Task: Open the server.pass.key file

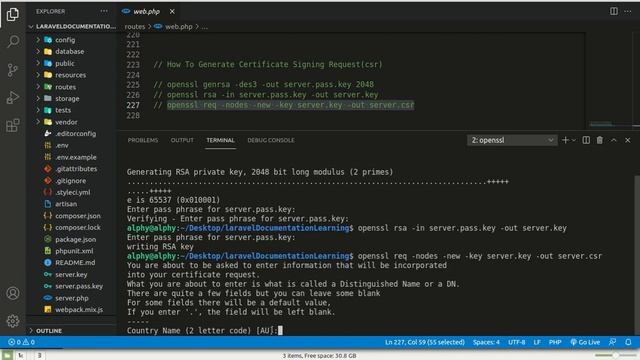Action: coord(79,286)
